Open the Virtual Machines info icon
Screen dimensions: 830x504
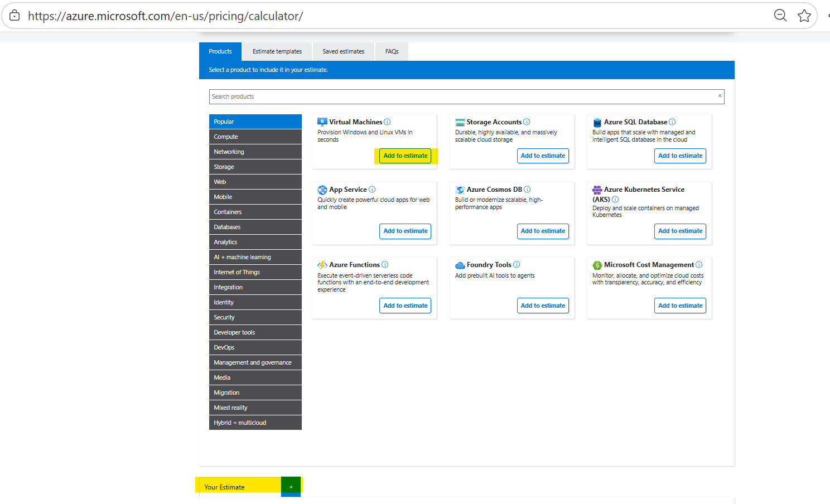(387, 122)
